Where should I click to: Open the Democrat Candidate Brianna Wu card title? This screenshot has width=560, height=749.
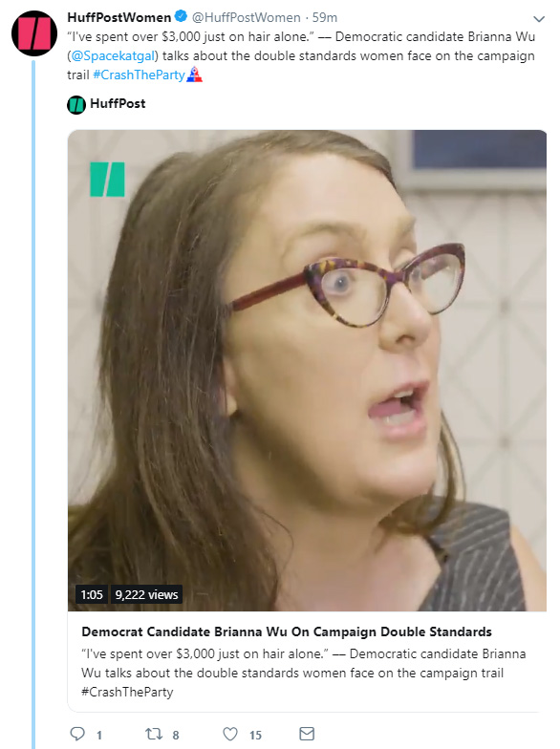(x=287, y=631)
